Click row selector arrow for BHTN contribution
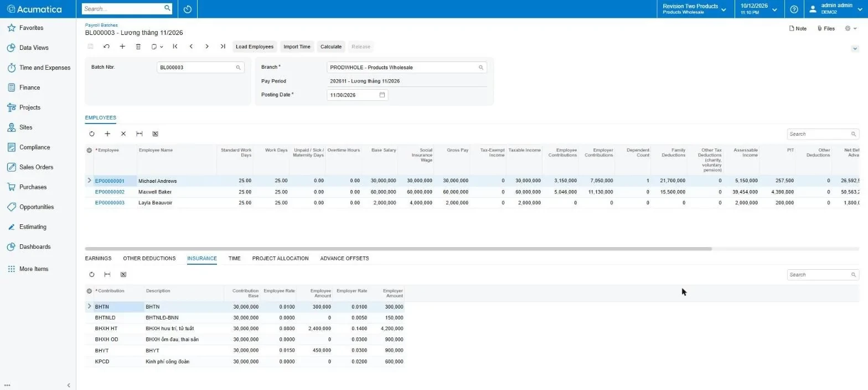Screen dimensions: 868x390 [x=89, y=306]
